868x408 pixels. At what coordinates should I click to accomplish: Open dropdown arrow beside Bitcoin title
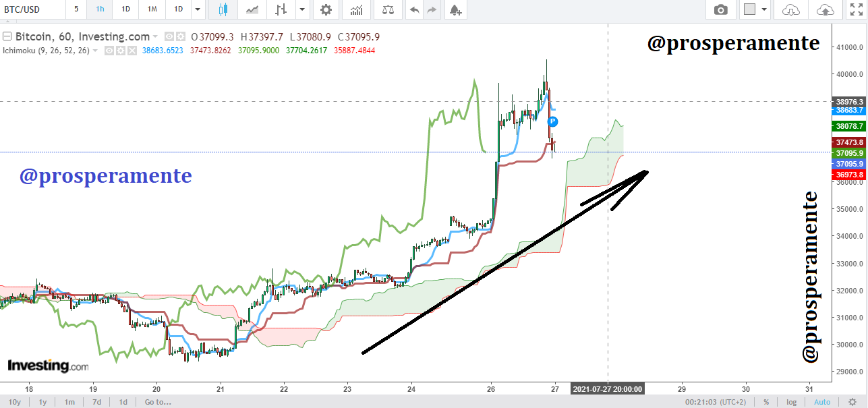156,36
